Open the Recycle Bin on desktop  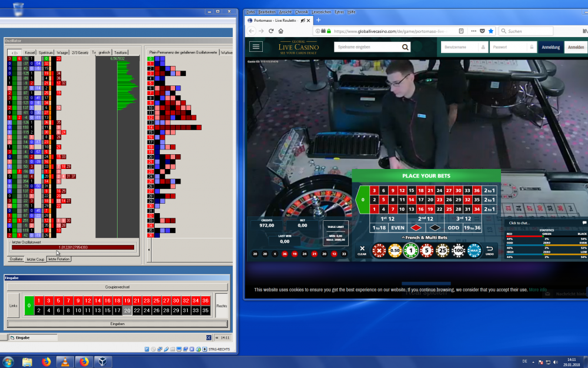tap(18, 9)
